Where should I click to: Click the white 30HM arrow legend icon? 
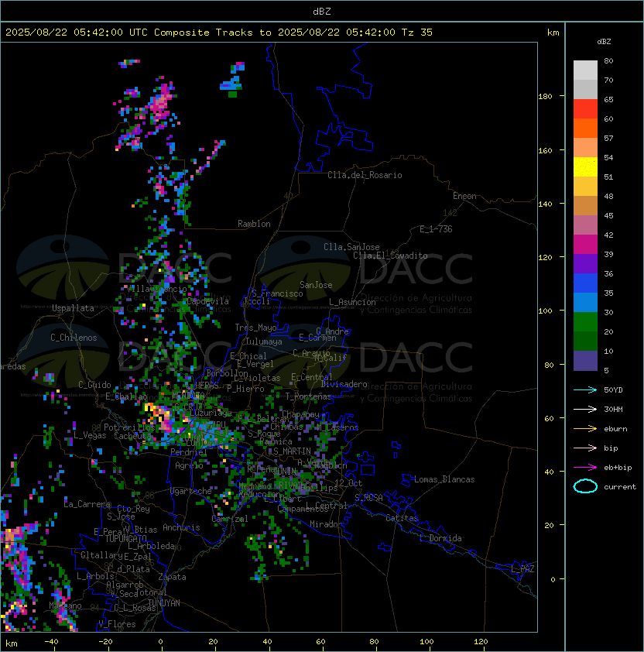click(x=585, y=409)
